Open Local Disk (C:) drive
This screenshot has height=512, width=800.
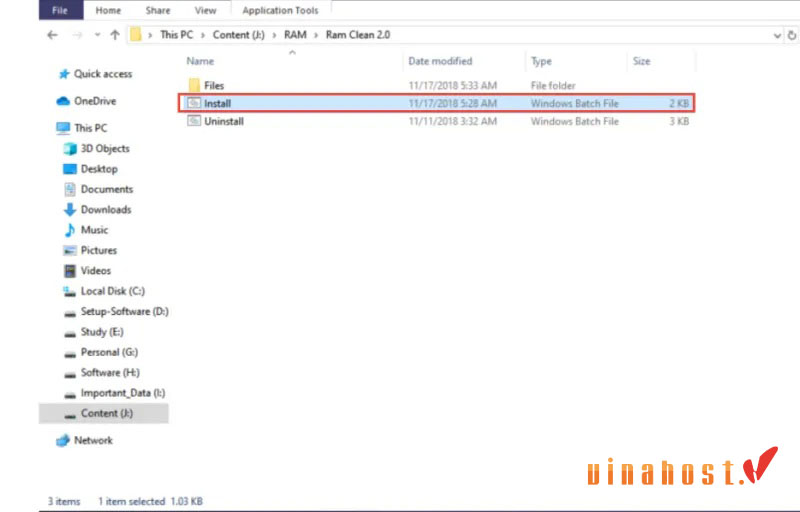pyautogui.click(x=112, y=291)
